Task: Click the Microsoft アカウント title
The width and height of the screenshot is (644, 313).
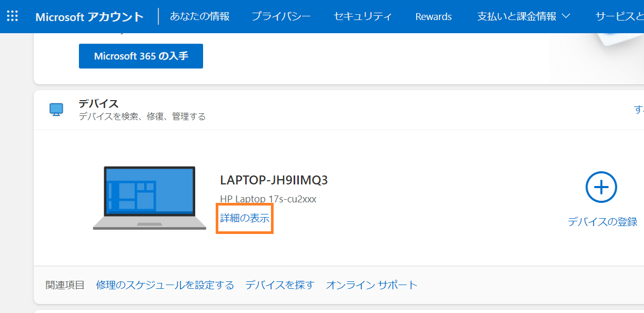Action: click(89, 16)
